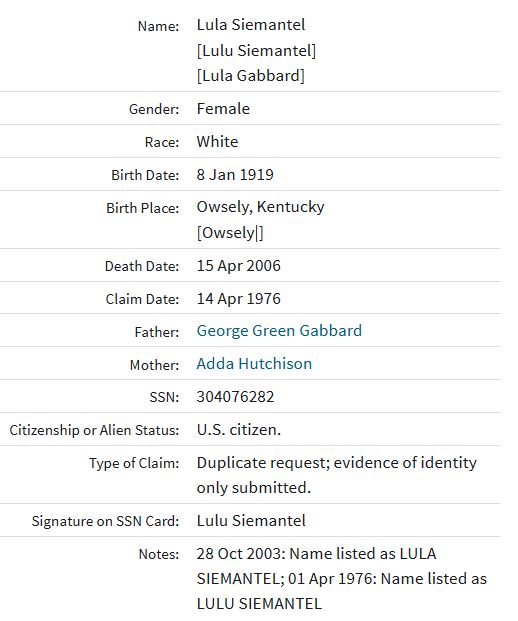
Task: Select the SSN value 304076282
Action: [x=235, y=396]
